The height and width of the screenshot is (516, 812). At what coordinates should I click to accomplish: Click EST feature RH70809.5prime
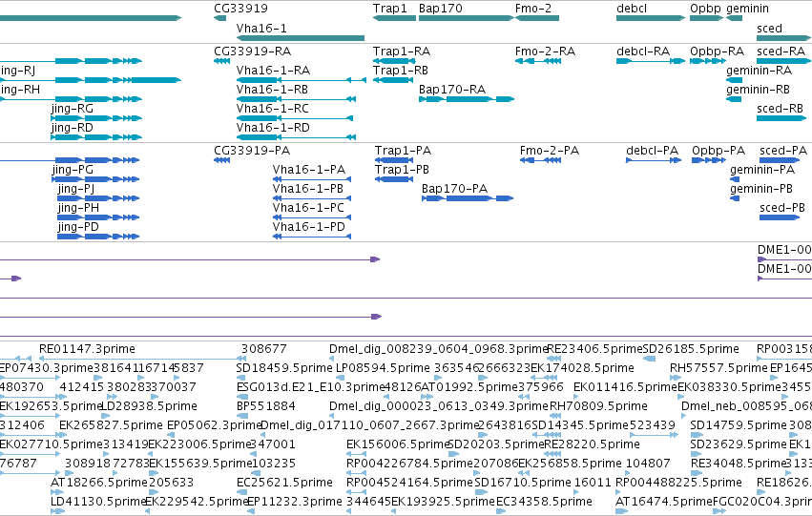tap(597, 406)
